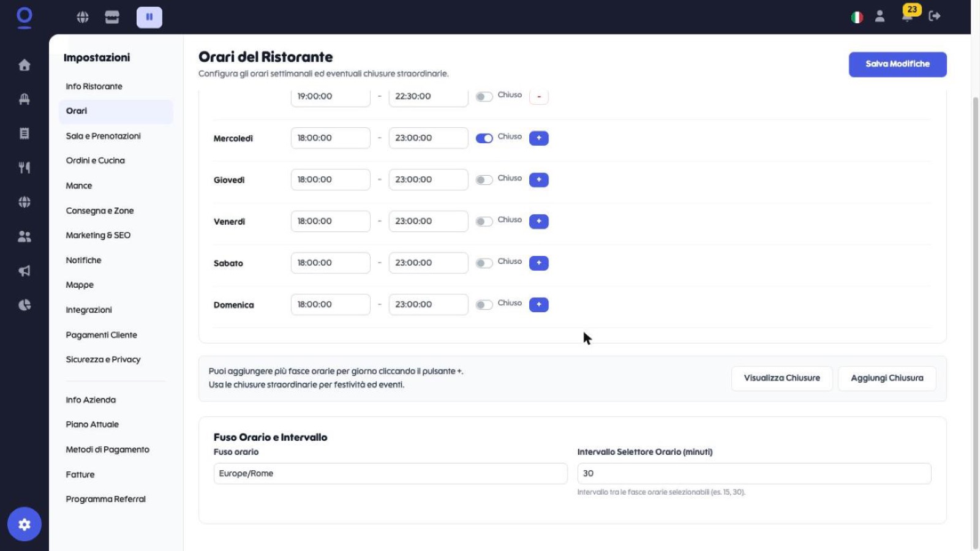Open the home icon in left sidebar
The image size is (980, 551).
[24, 65]
